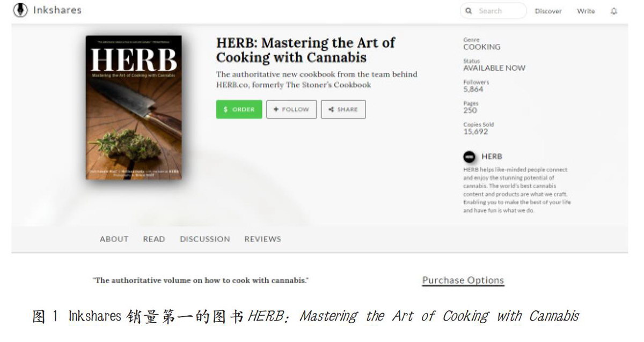
Task: Click the Purchase Options link
Action: pyautogui.click(x=463, y=280)
